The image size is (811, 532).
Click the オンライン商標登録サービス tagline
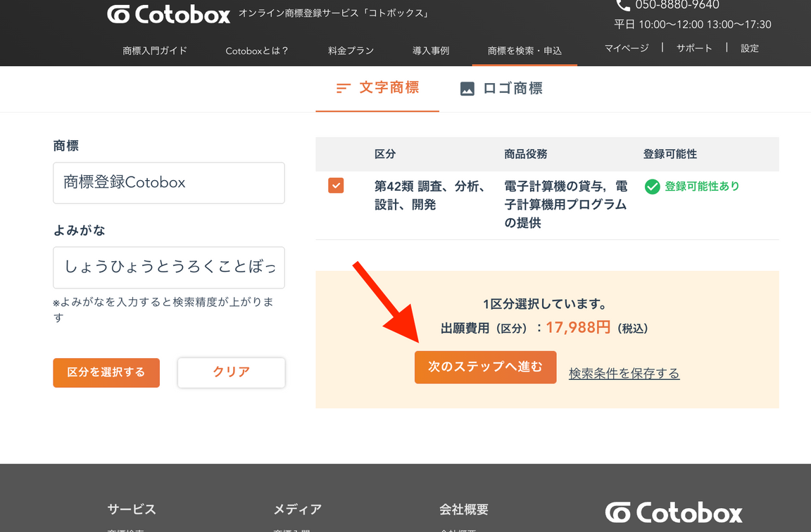(x=334, y=13)
